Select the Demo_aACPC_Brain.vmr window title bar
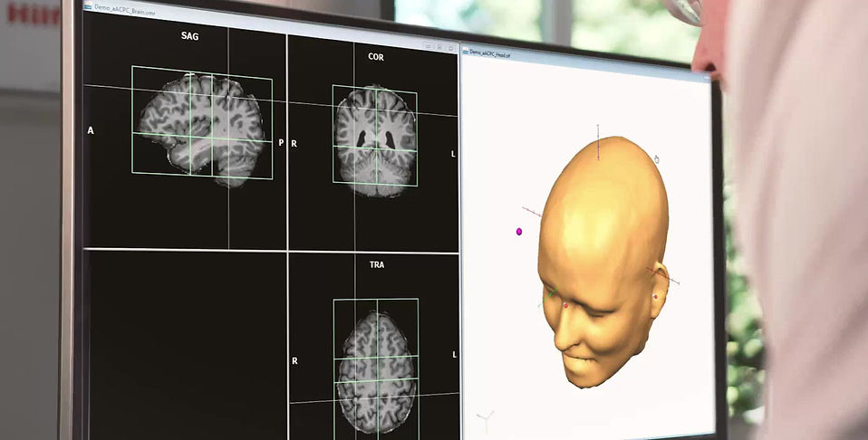Viewport: 868px width, 440px height. coord(270,26)
